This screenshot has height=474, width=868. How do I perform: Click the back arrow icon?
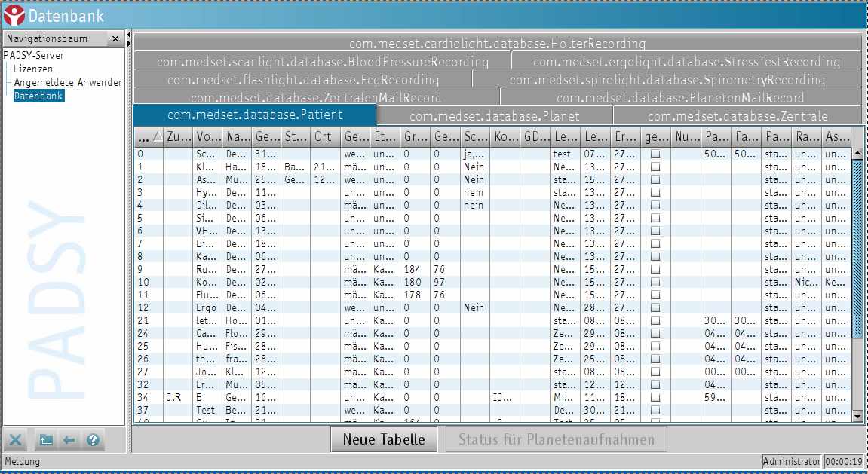point(69,440)
